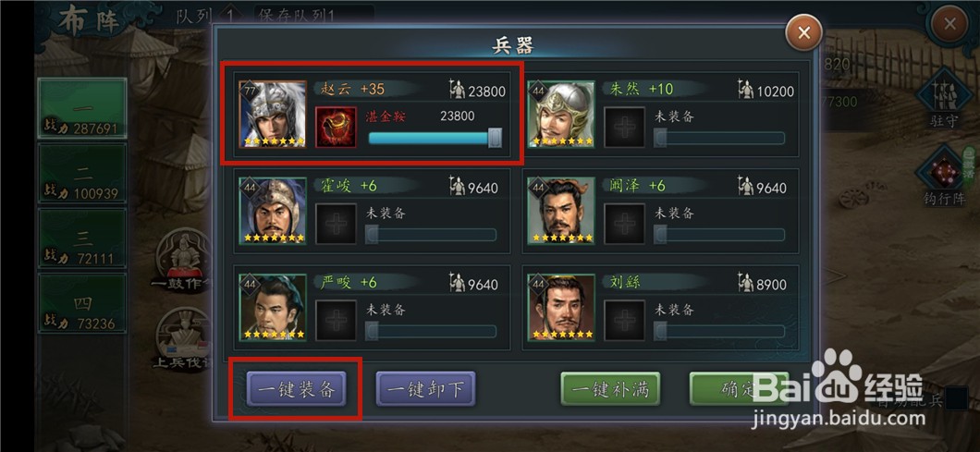Tap the empty weapon slot for 刘繇
The width and height of the screenshot is (980, 452).
(x=624, y=320)
